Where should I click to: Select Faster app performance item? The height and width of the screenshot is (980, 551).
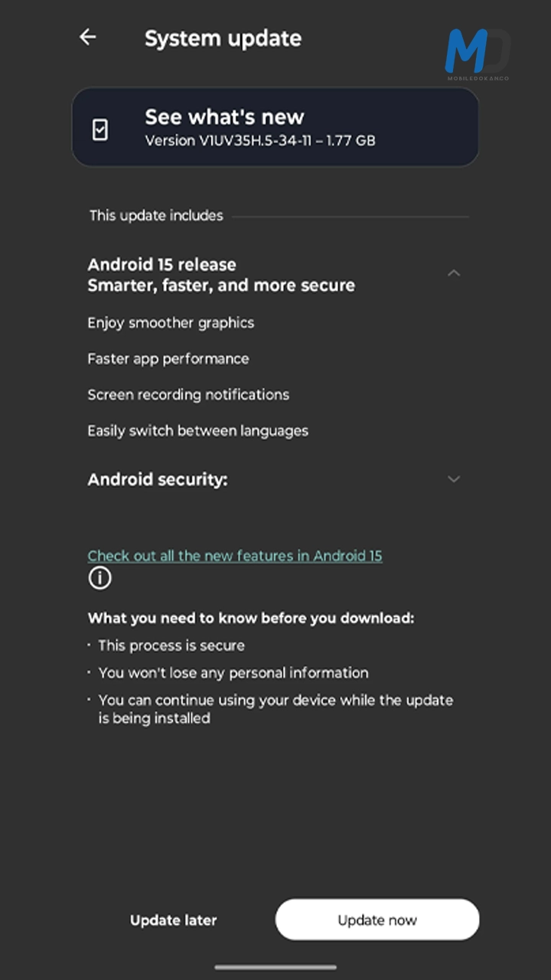coord(168,358)
